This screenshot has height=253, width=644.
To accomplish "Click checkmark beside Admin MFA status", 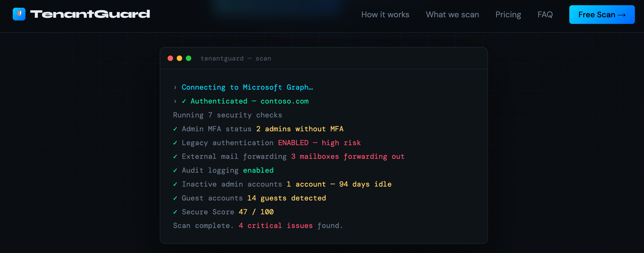I will tap(175, 129).
